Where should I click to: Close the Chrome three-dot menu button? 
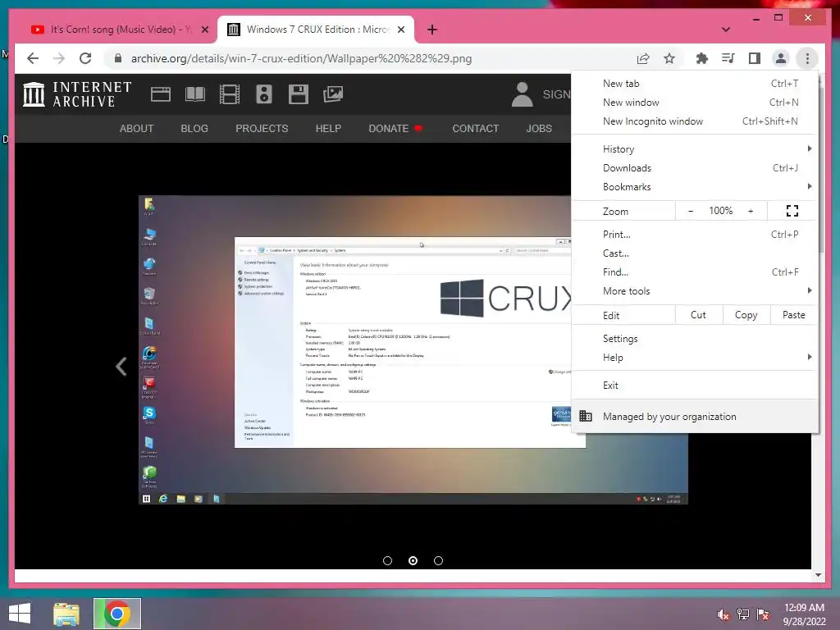(x=807, y=58)
